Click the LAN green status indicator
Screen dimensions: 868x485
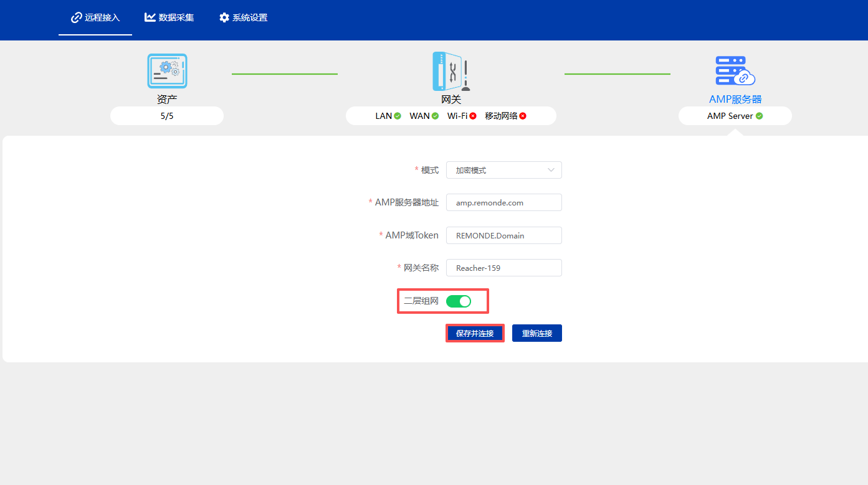(398, 116)
